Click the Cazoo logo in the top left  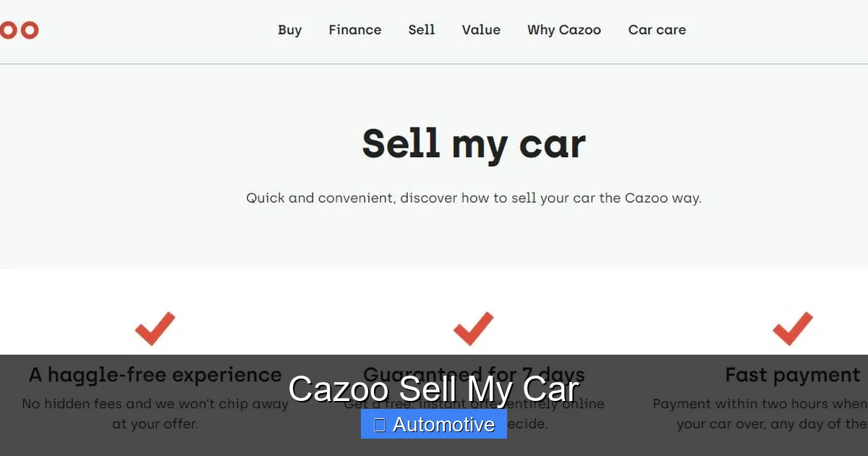click(x=20, y=30)
